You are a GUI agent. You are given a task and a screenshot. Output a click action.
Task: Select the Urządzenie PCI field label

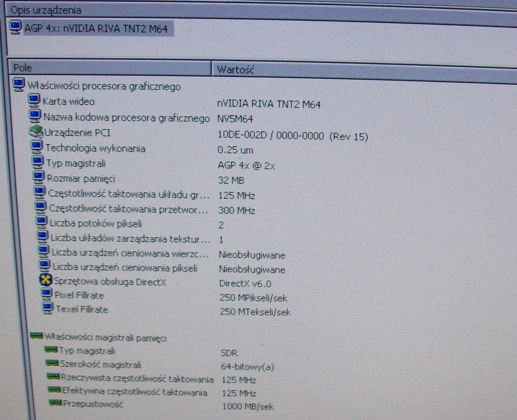pyautogui.click(x=78, y=133)
